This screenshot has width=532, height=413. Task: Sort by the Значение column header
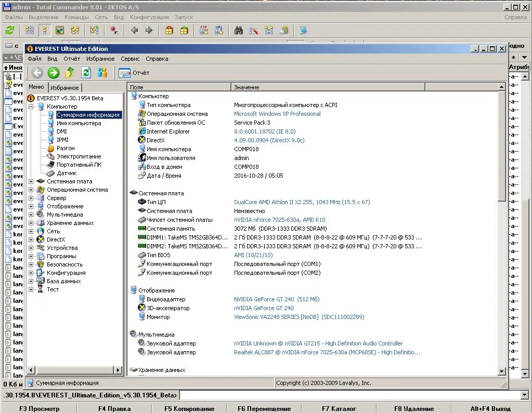[x=328, y=87]
